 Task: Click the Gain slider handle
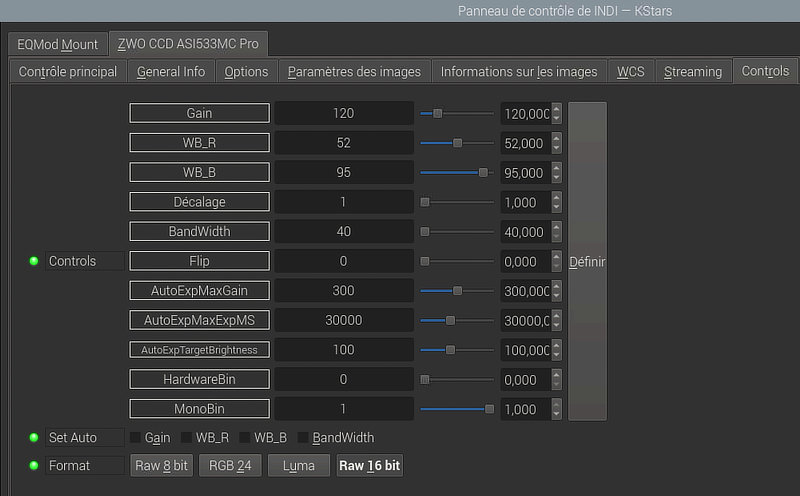[x=438, y=113]
